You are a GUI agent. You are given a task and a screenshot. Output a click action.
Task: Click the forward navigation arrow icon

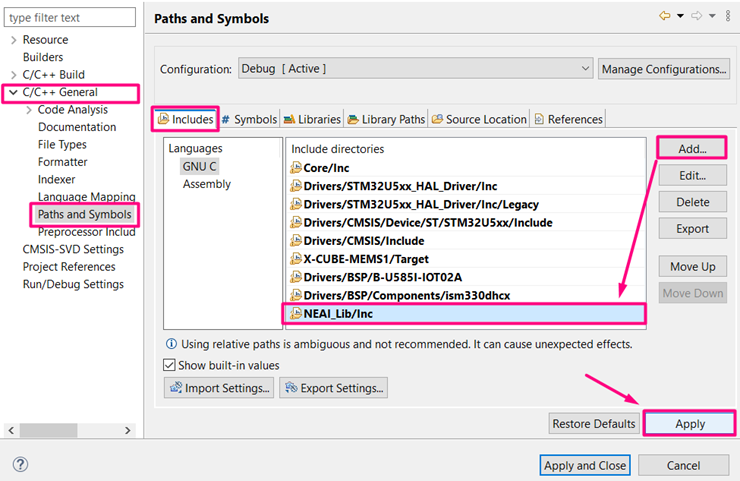click(x=697, y=16)
